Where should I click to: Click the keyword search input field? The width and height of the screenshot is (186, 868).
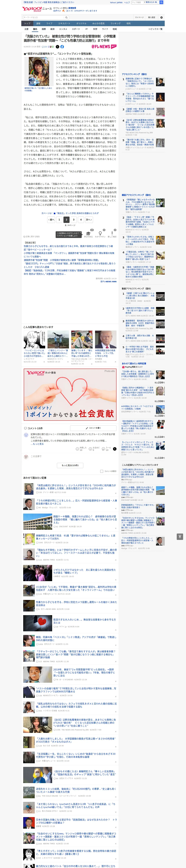coord(44,18)
